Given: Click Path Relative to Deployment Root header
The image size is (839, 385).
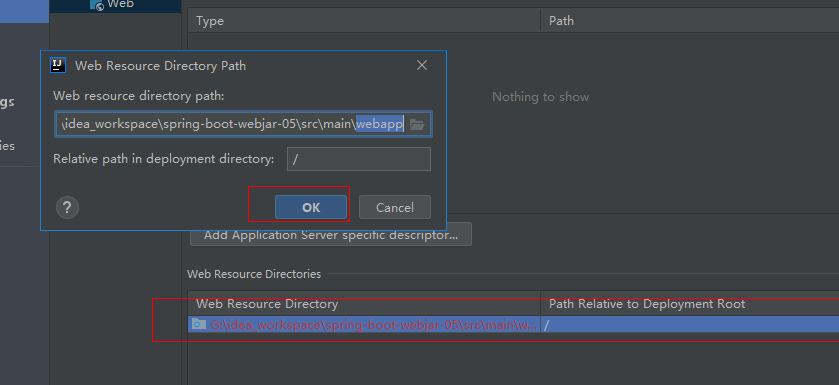Looking at the screenshot, I should (690, 304).
